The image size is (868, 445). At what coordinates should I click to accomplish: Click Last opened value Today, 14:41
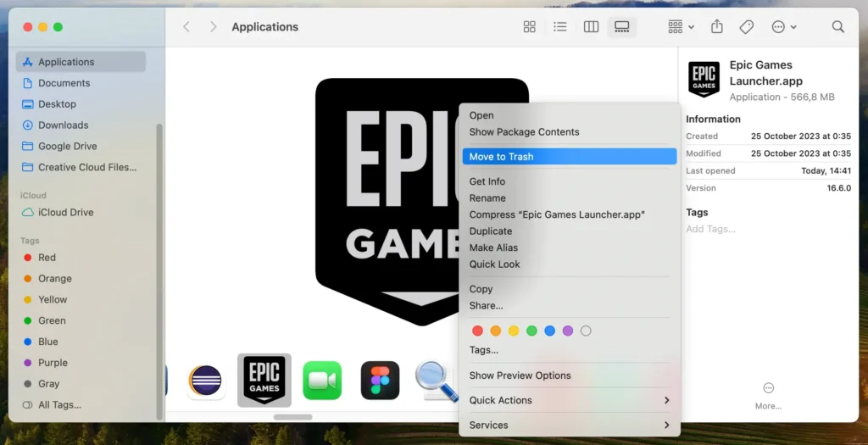826,171
